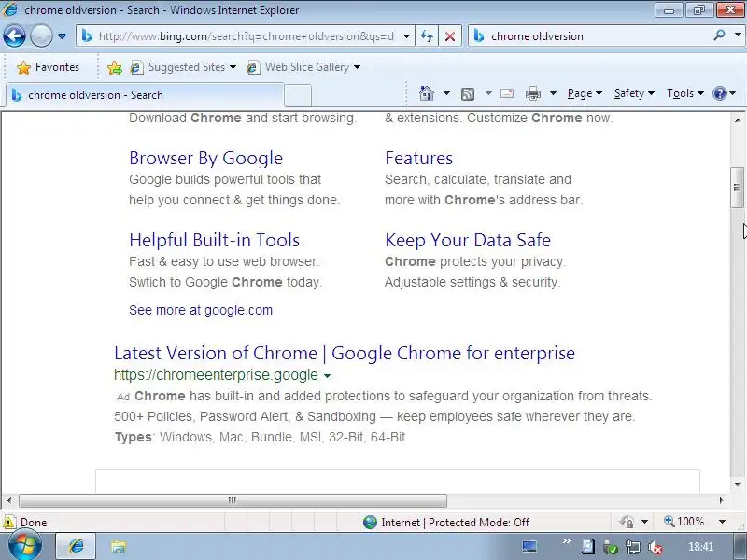Open the Favorites star button
The height and width of the screenshot is (560, 747).
48,67
